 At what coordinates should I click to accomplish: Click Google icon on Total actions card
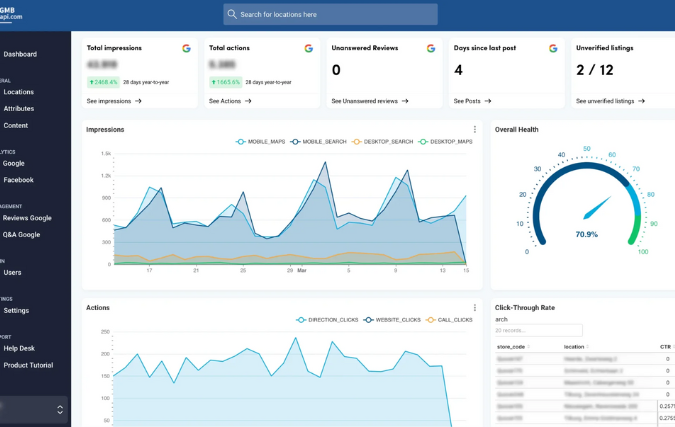coord(309,48)
